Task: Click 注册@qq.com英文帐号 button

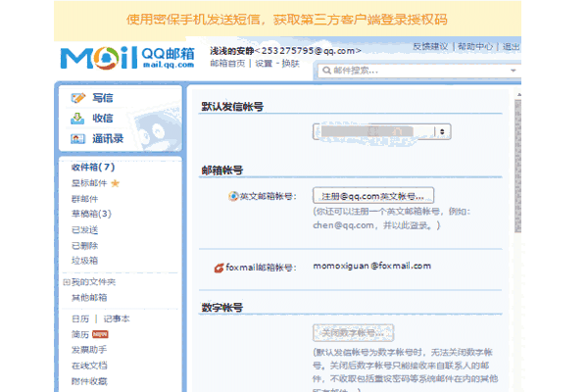Action: (x=373, y=196)
